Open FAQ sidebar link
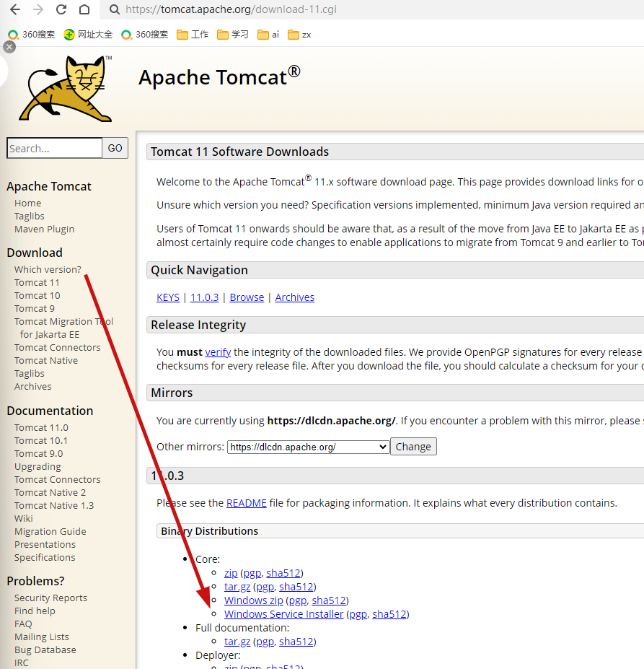The image size is (644, 669). coord(23,624)
